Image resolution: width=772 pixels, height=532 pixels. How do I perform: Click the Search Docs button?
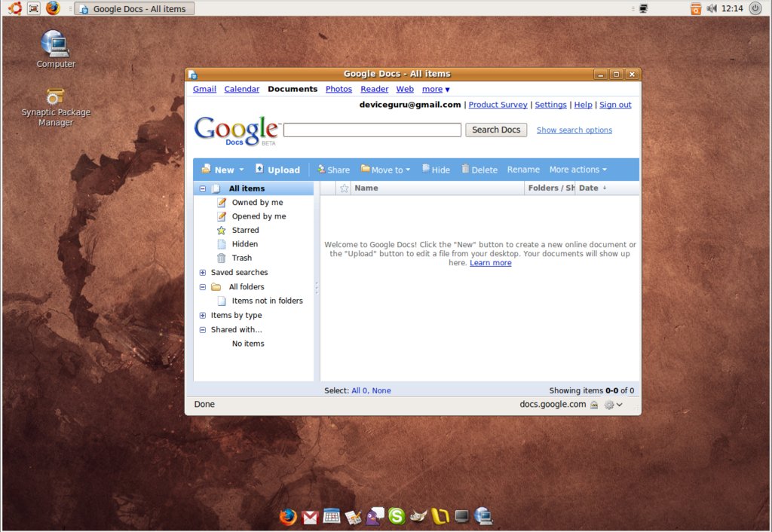[x=496, y=130]
